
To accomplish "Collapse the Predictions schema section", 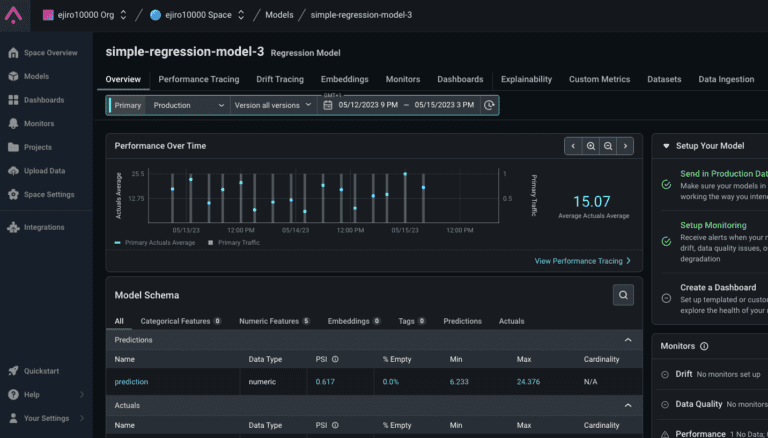I will (x=628, y=340).
